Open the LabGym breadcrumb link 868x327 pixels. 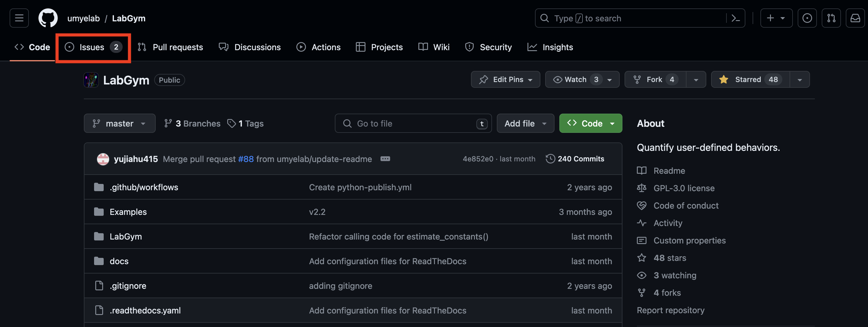pyautogui.click(x=129, y=18)
